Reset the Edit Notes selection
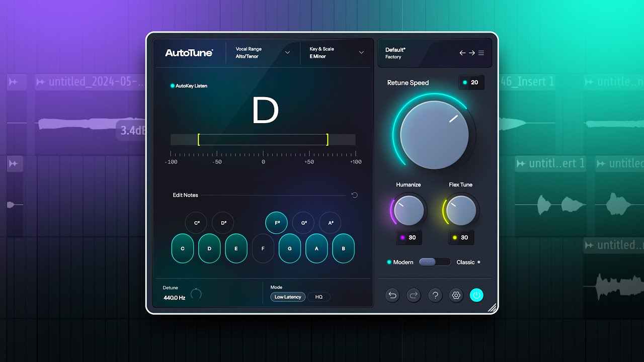This screenshot has width=644, height=362. (354, 195)
